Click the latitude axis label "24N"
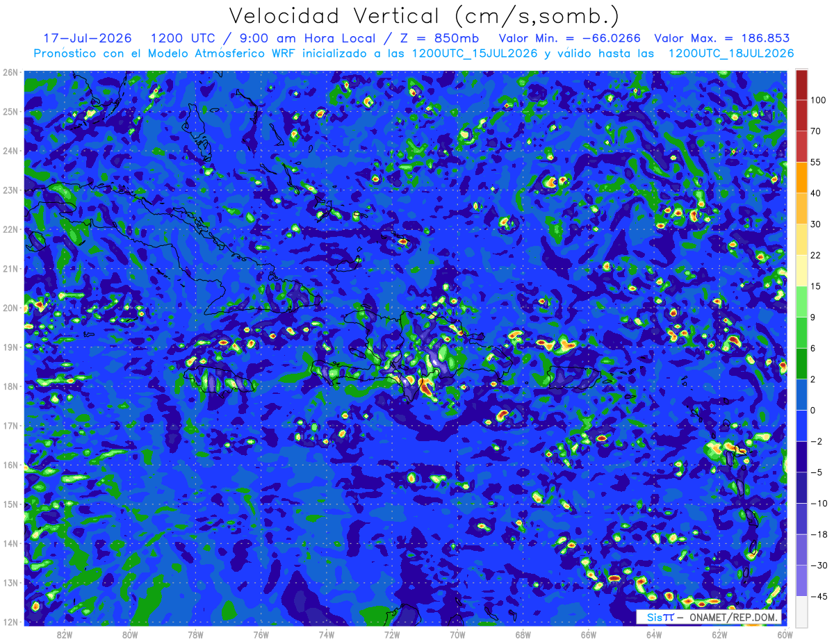Screen dimensions: 834x644 click(x=10, y=151)
